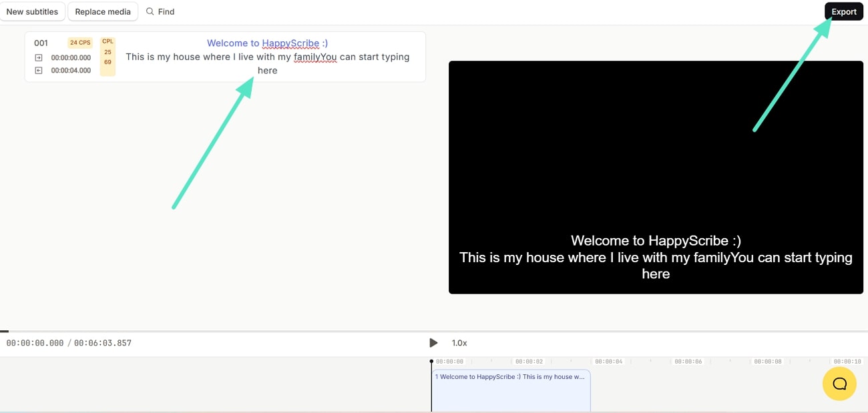Edit start timestamp 00:00:00.000 in subtitle row
868x413 pixels.
coord(71,58)
